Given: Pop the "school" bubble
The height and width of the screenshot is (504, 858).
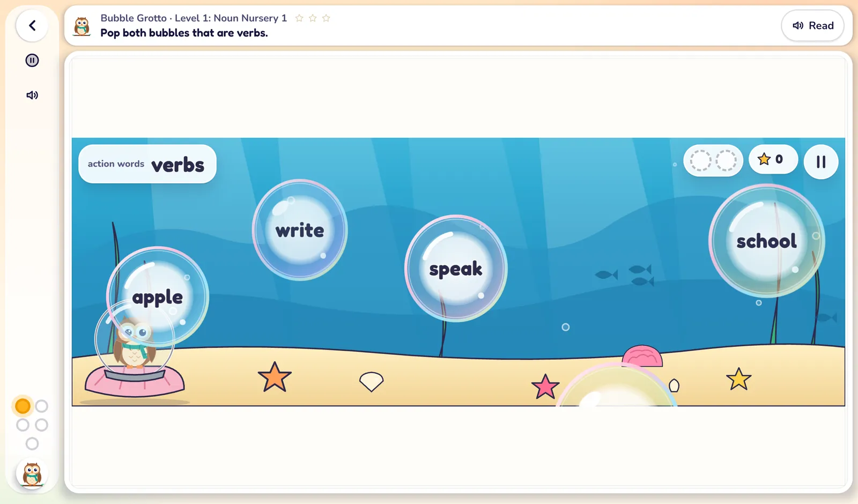Looking at the screenshot, I should [767, 241].
